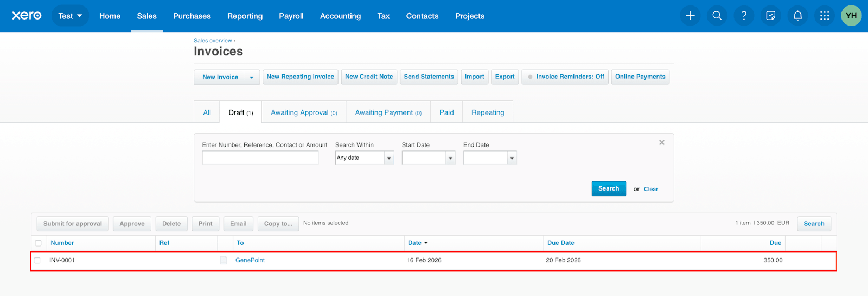The image size is (868, 296).
Task: Focus the Number, Reference, Contact search field
Action: tap(260, 158)
